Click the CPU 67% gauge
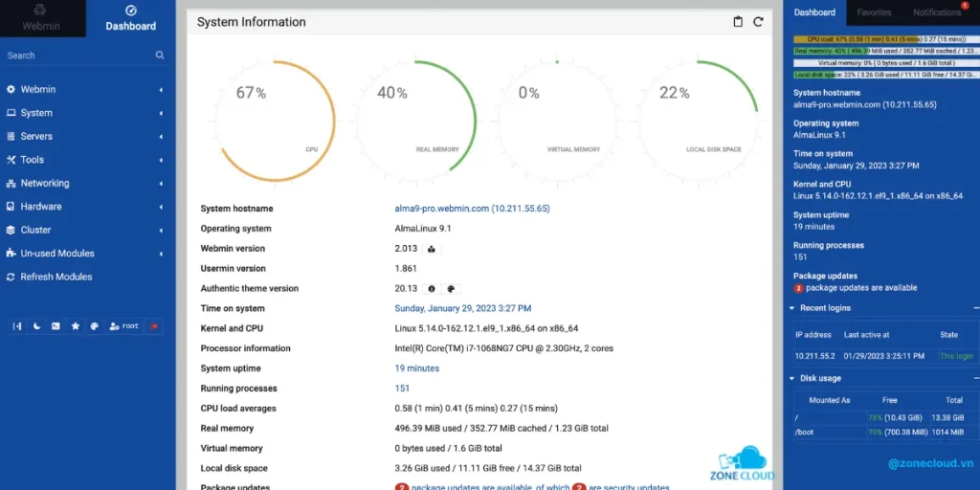The width and height of the screenshot is (980, 490). pyautogui.click(x=275, y=122)
